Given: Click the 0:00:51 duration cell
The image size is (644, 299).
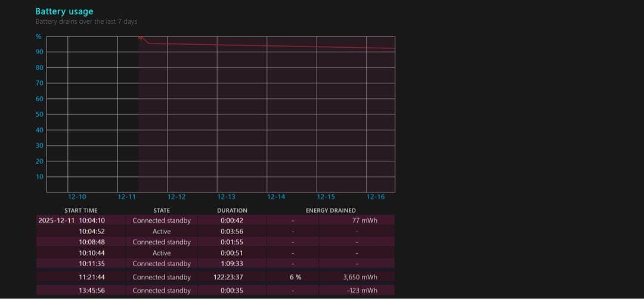Looking at the screenshot, I should [x=232, y=253].
